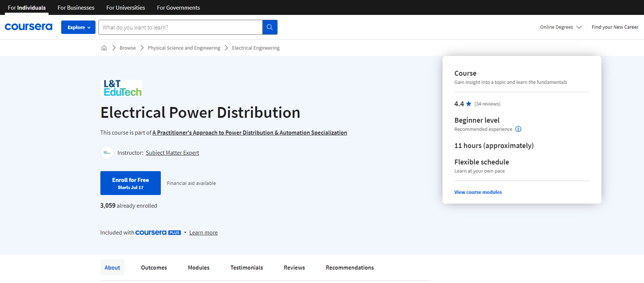Click the Coursera Plus badge
This screenshot has width=644, height=283.
[158, 233]
